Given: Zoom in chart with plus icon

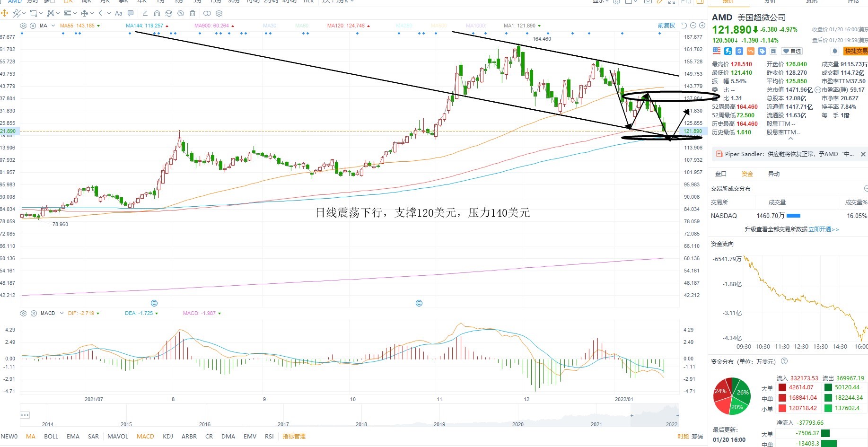Looking at the screenshot, I should click(x=702, y=26).
